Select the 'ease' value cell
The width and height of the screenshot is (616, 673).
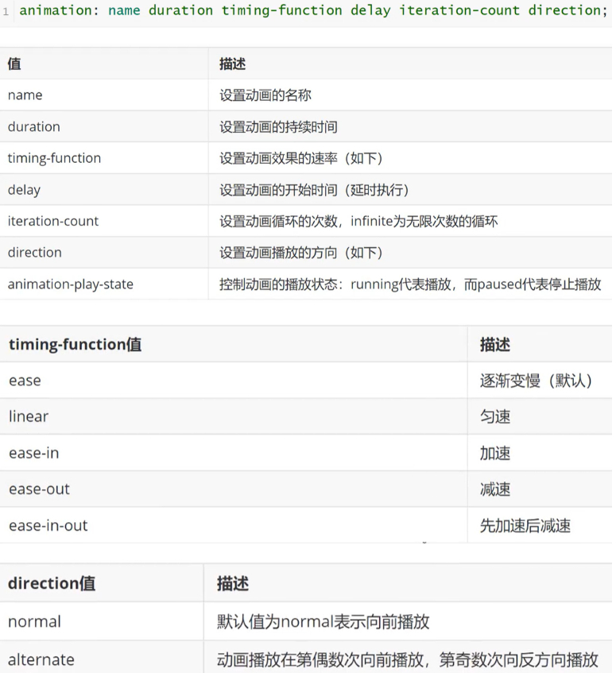coord(25,381)
